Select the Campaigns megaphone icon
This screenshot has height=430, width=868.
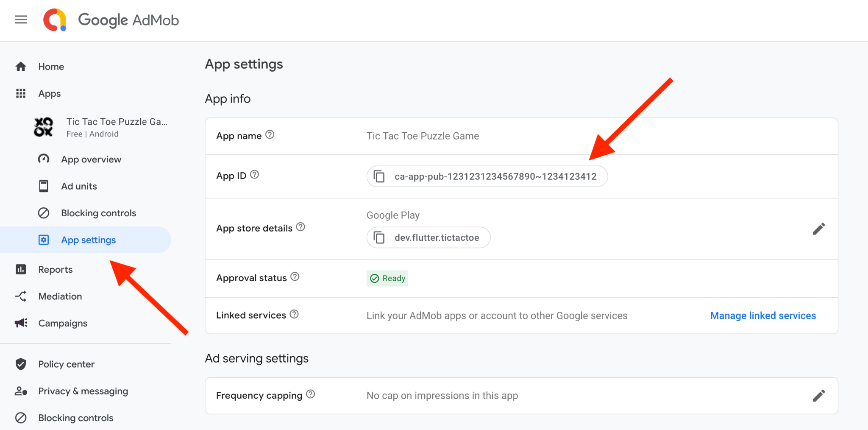click(x=20, y=323)
